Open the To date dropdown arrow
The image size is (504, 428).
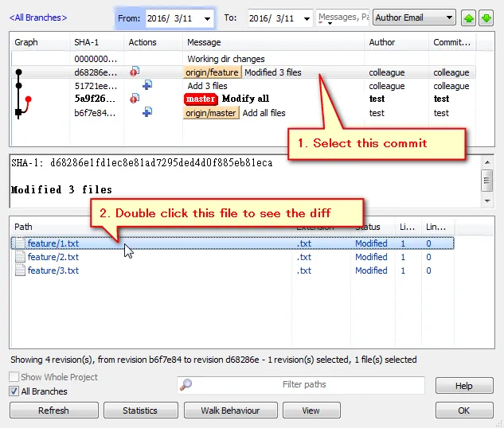point(307,18)
